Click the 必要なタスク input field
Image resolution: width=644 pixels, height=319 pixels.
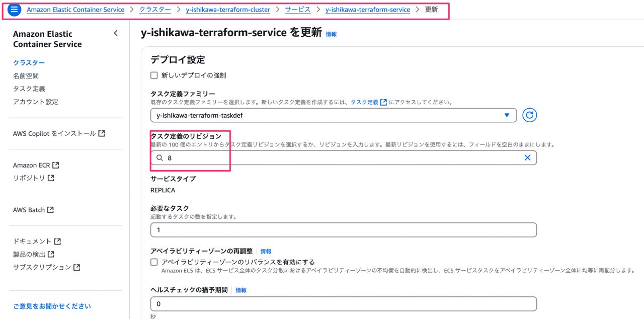344,230
